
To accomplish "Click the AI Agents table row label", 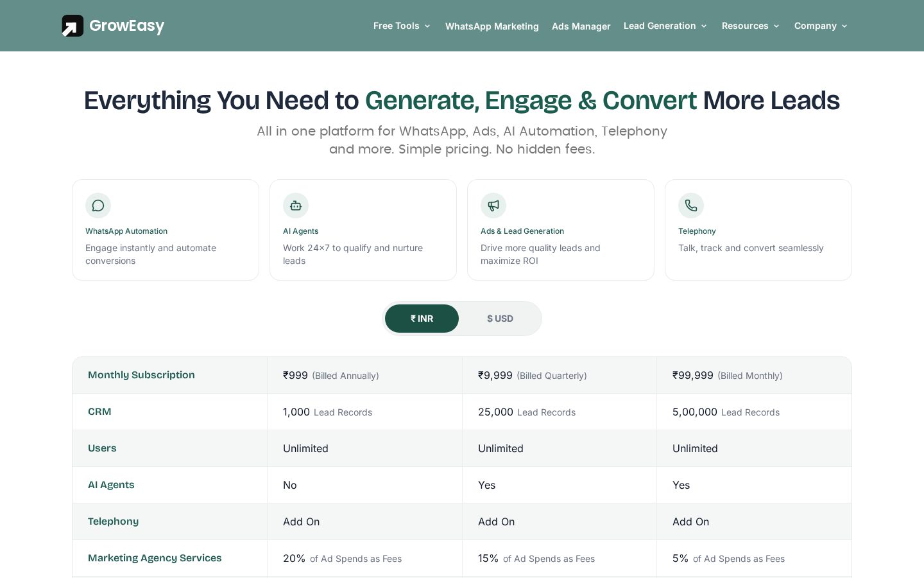I will tap(111, 485).
